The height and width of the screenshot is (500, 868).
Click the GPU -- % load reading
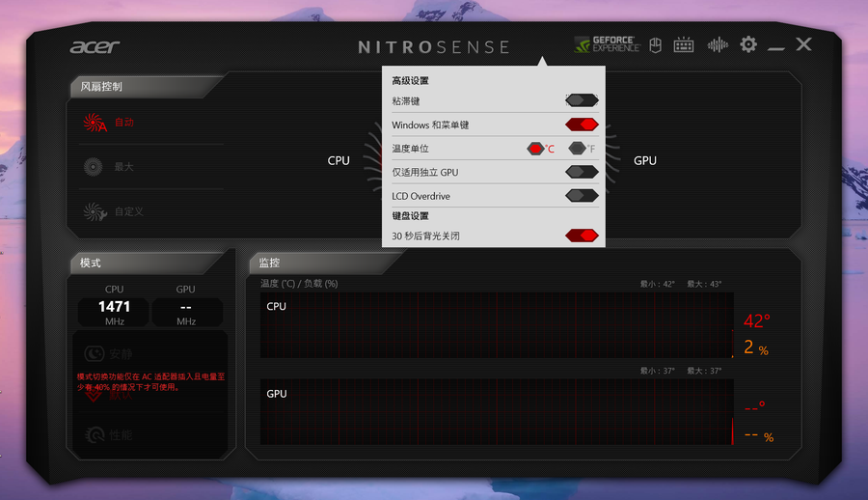[x=759, y=435]
